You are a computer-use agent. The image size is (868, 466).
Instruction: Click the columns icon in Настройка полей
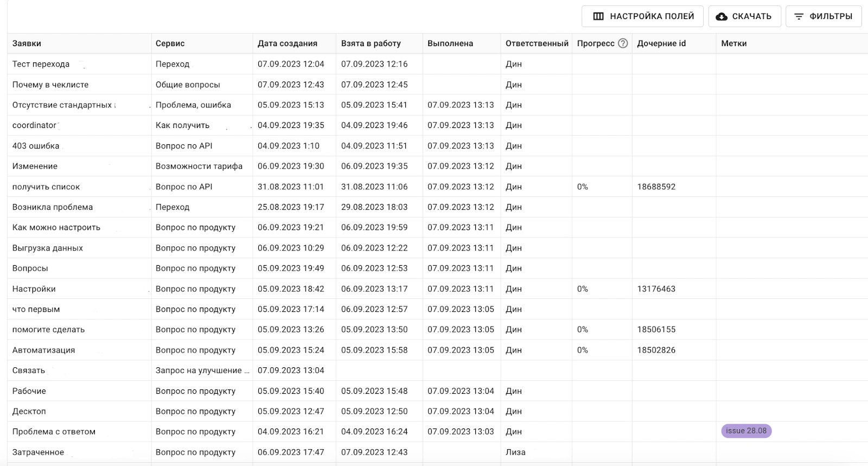click(598, 16)
